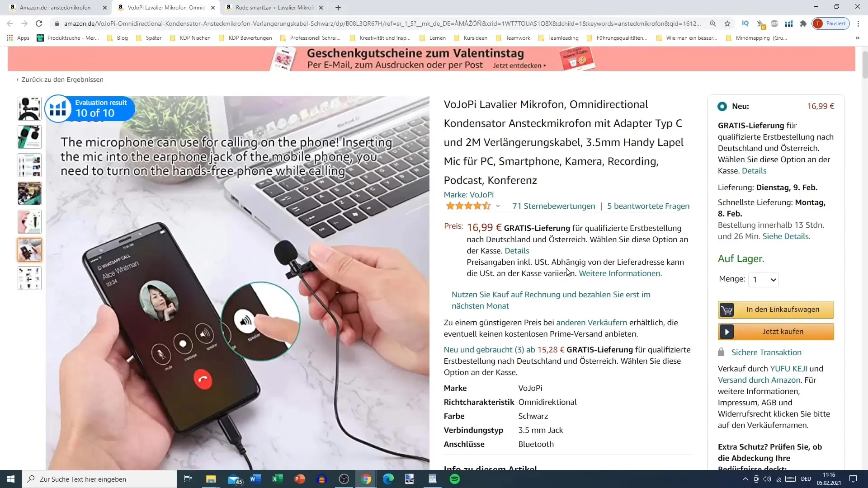Screen dimensions: 868x488
Task: Open the Menge quantity dropdown
Action: [x=764, y=280]
